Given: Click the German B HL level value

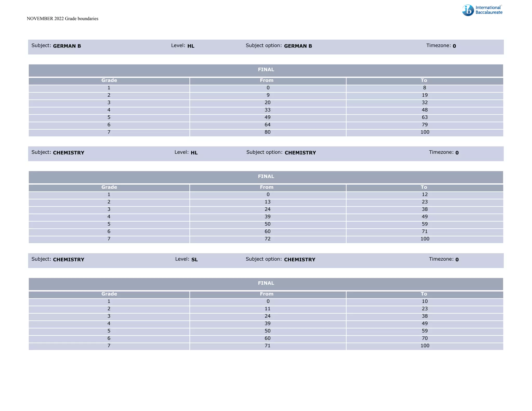Looking at the screenshot, I should [x=191, y=46].
